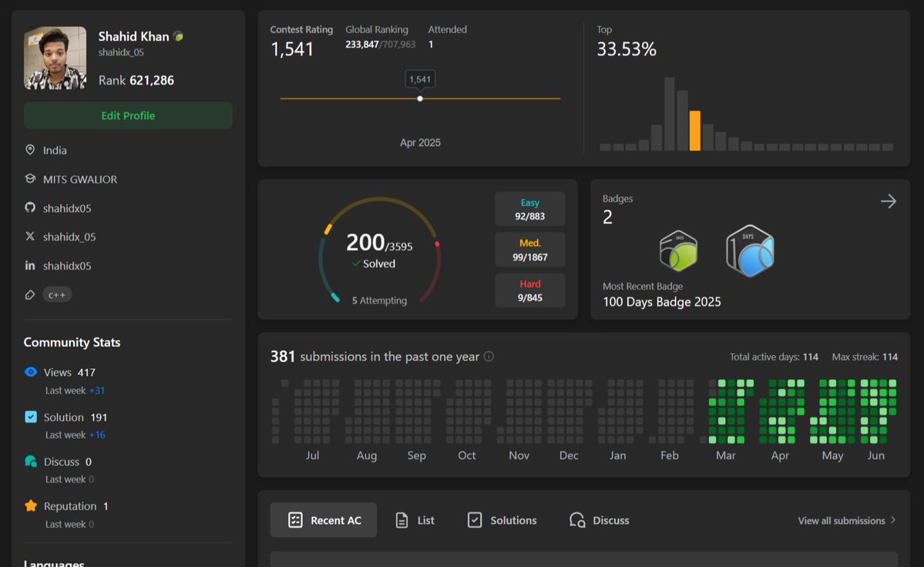Click the Total active days: 114 text
Screen dimensions: 924x567
(x=774, y=357)
